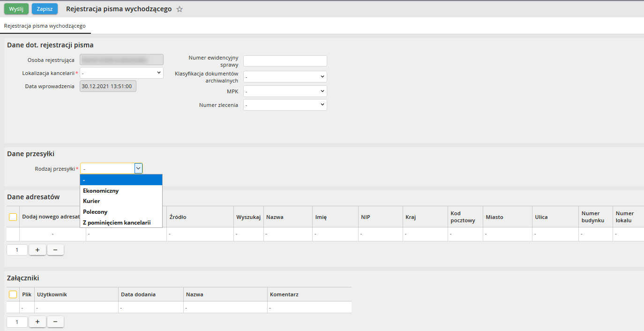This screenshot has height=331, width=644.
Task: Click the Użytkownik column header
Action: coord(76,294)
